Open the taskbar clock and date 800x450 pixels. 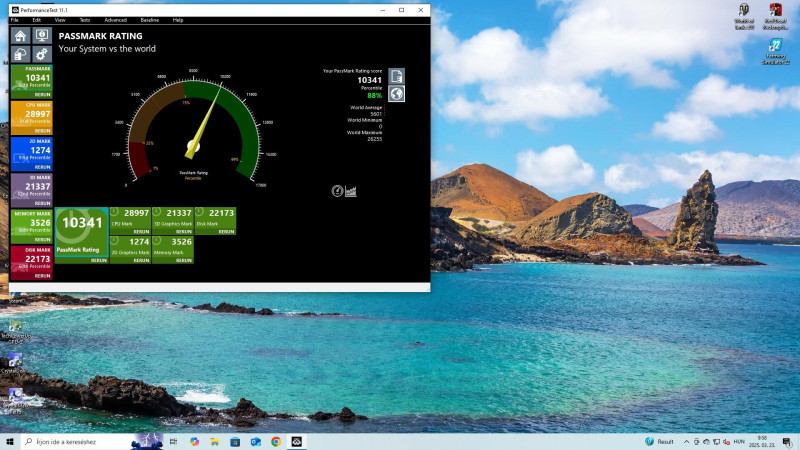[x=762, y=441]
